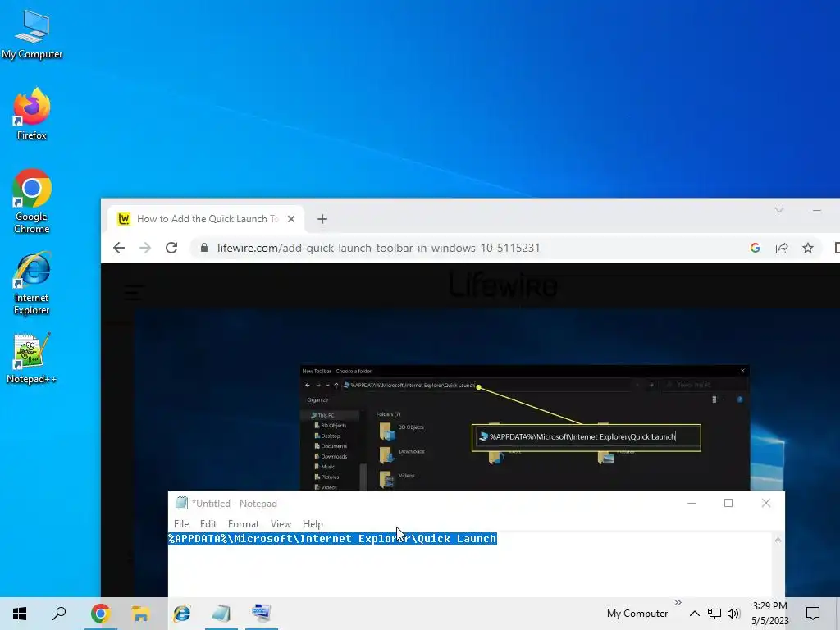Viewport: 840px width, 630px height.
Task: Click Notepad's scroll up arrow
Action: (x=778, y=540)
